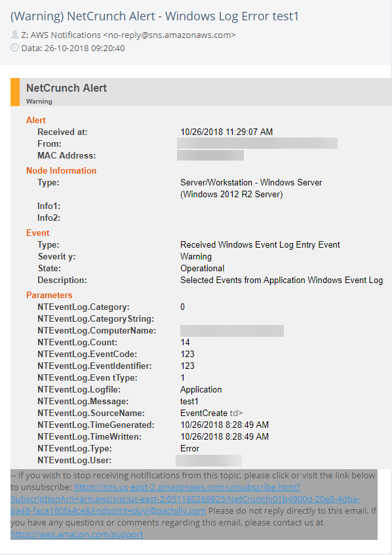Click the TimeGenerated value 8:28:49 AM

[x=224, y=425]
